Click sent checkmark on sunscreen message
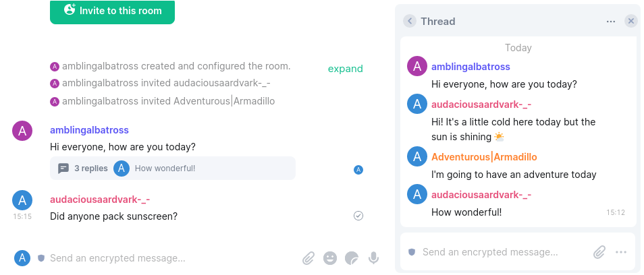This screenshot has height=275, width=644. 358,216
